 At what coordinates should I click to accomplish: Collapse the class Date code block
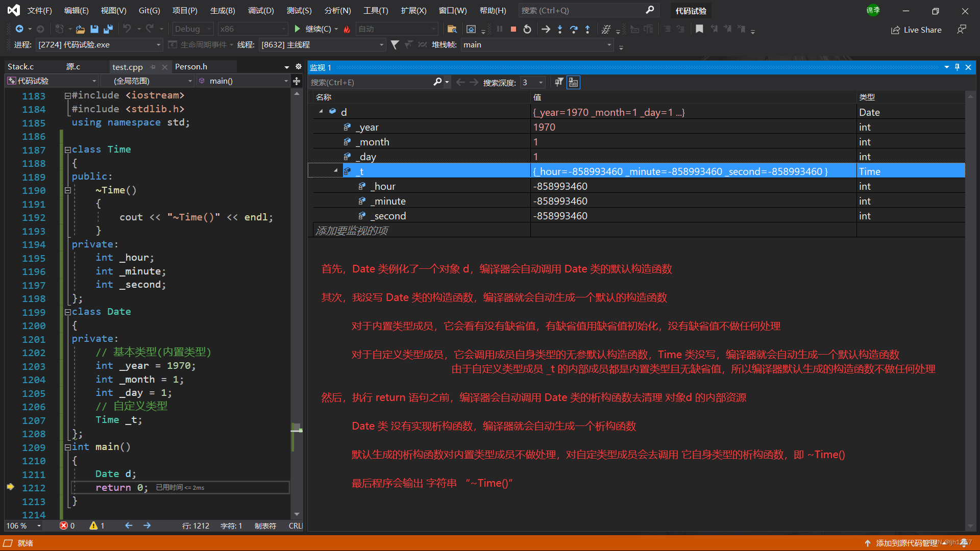pos(67,312)
